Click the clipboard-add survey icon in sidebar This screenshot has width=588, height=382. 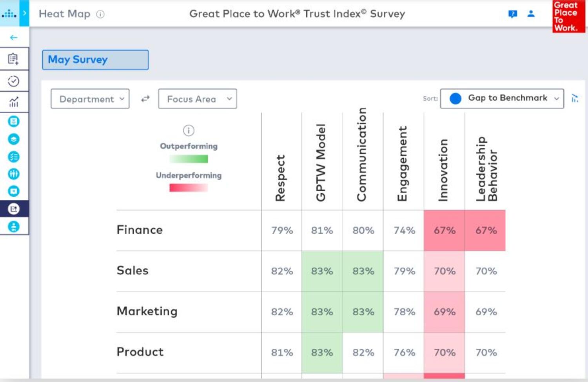(x=14, y=58)
